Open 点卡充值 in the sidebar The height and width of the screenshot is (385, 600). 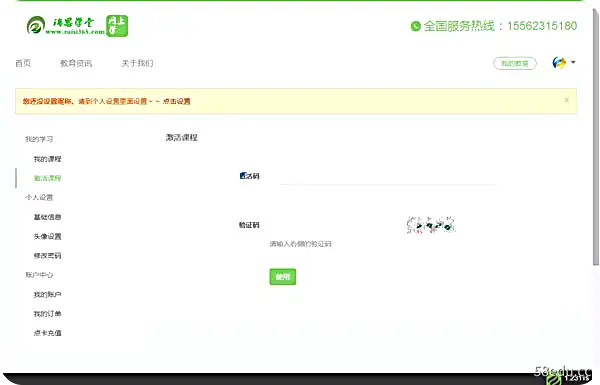click(47, 333)
